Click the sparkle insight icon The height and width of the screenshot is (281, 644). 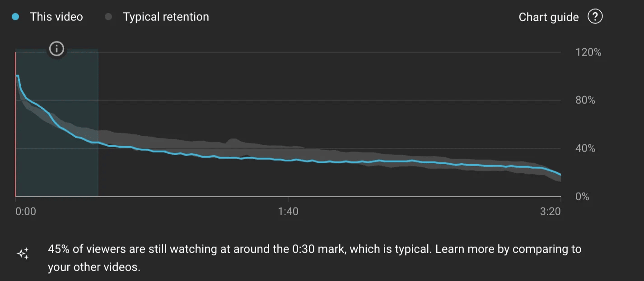point(23,253)
